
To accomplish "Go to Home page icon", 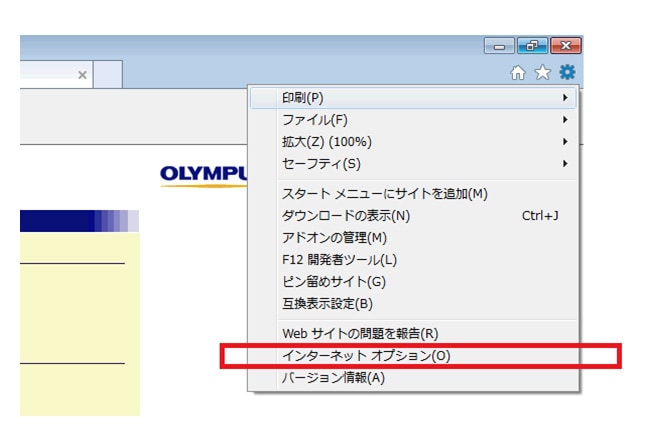I will [x=518, y=72].
